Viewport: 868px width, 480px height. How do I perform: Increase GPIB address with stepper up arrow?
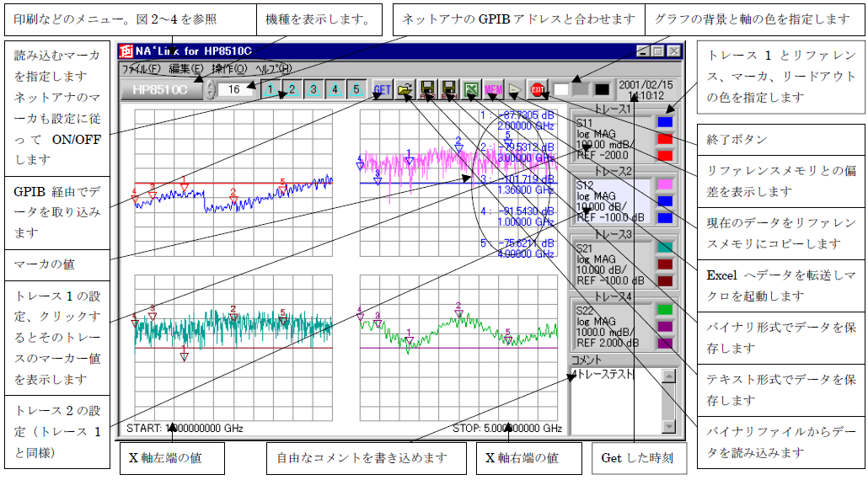[x=211, y=84]
